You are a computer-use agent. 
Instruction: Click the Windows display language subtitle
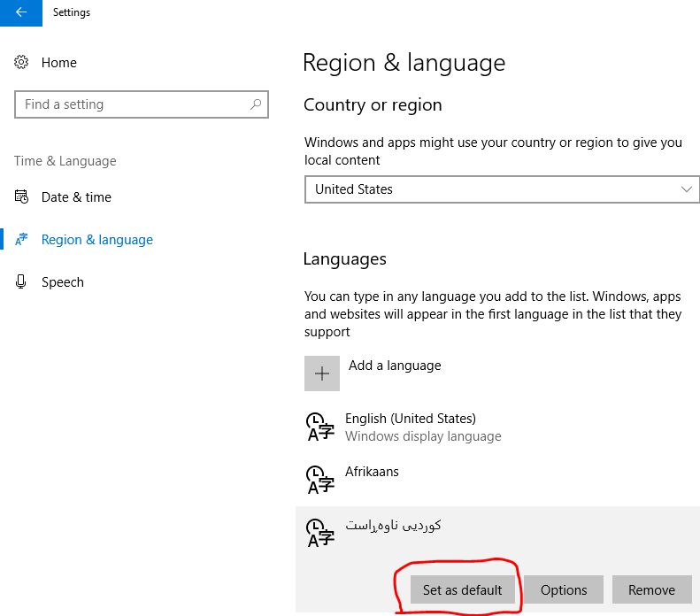423,436
